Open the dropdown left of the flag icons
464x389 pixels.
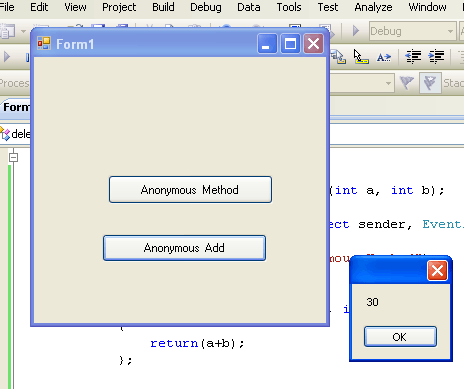point(388,83)
